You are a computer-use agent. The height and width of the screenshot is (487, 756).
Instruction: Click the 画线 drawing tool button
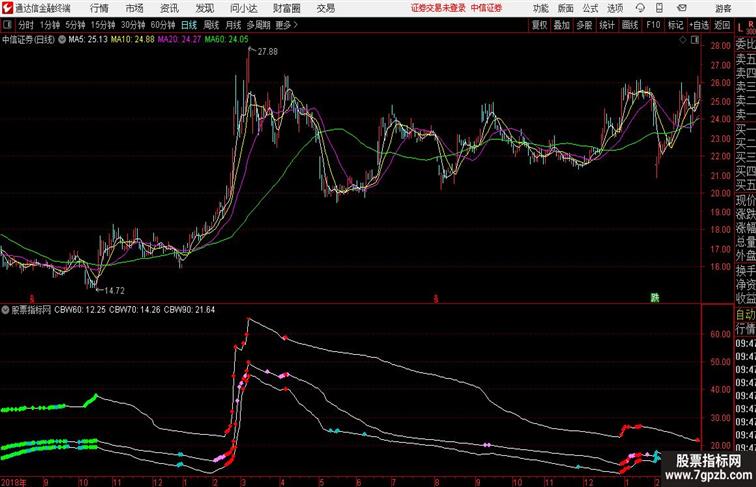630,25
